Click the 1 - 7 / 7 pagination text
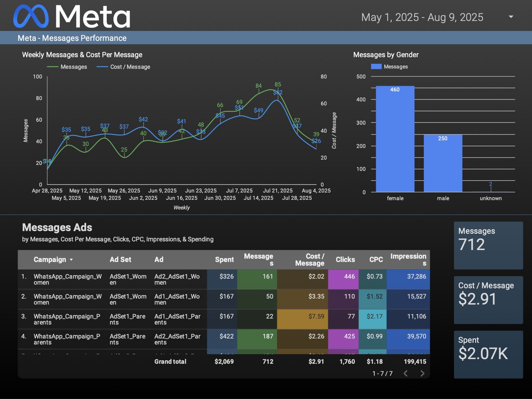 pos(382,374)
